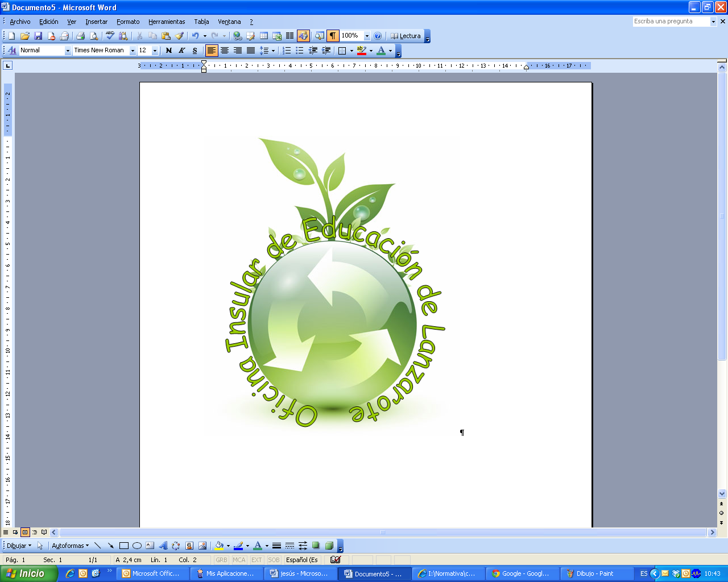Screen dimensions: 728x582
Task: Switch to Dibujo - Paint taskbar window
Action: (x=597, y=573)
